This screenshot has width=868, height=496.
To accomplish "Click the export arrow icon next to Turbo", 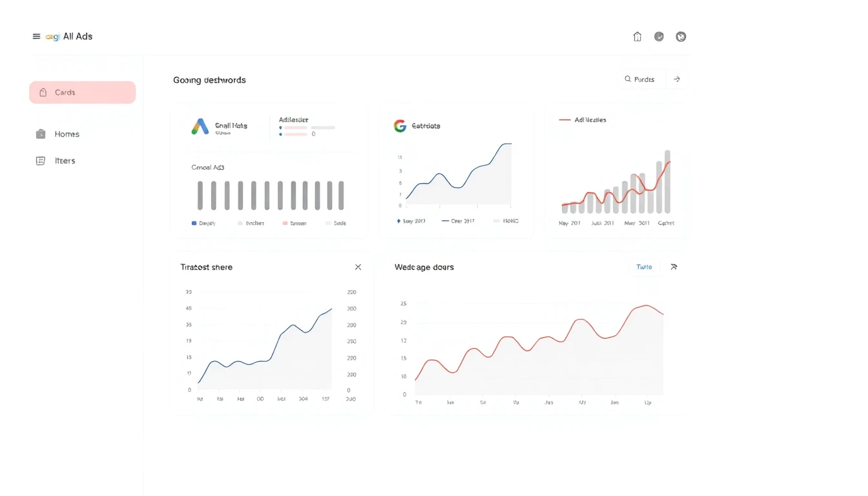I will 674,266.
